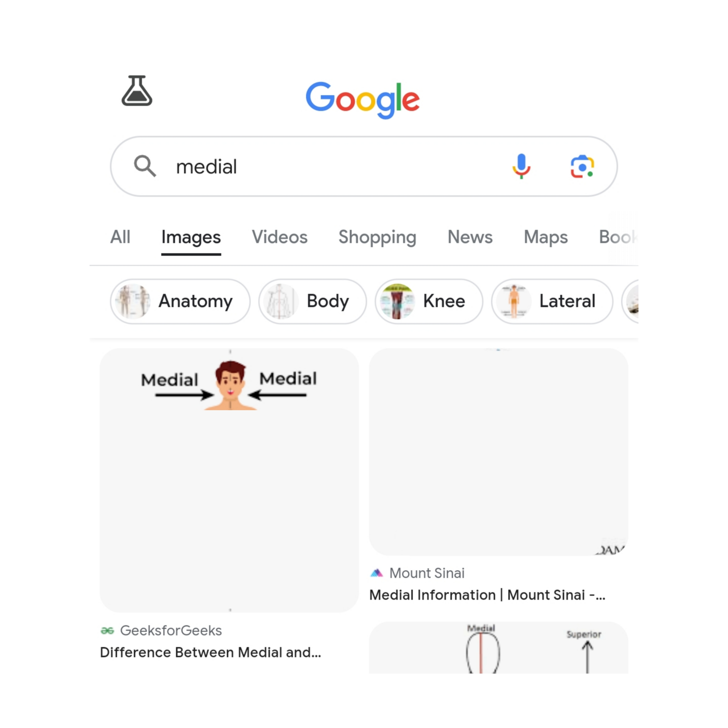728x728 pixels.
Task: Select the Anatomy filter chip
Action: pos(180,301)
